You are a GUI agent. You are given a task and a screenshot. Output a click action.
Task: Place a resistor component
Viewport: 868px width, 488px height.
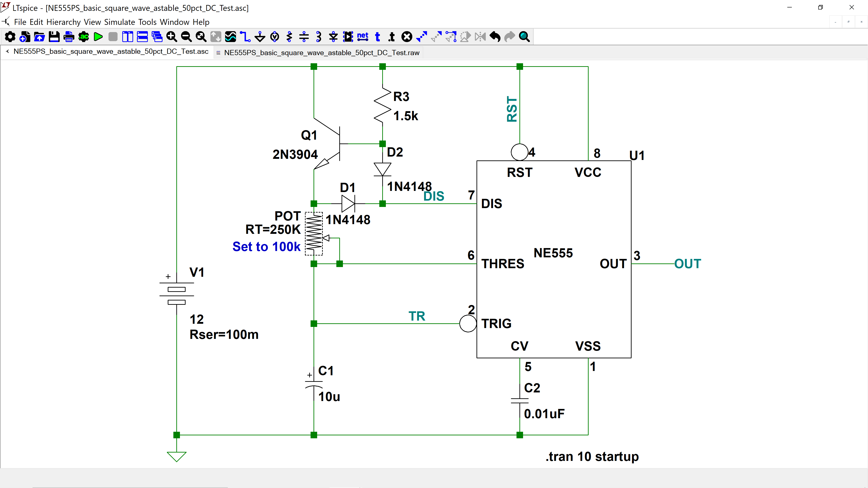coord(289,37)
